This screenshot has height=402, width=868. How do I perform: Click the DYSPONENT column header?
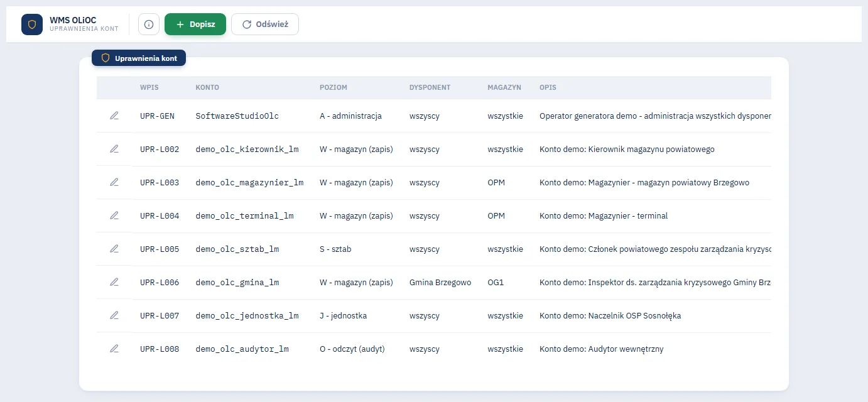(430, 87)
